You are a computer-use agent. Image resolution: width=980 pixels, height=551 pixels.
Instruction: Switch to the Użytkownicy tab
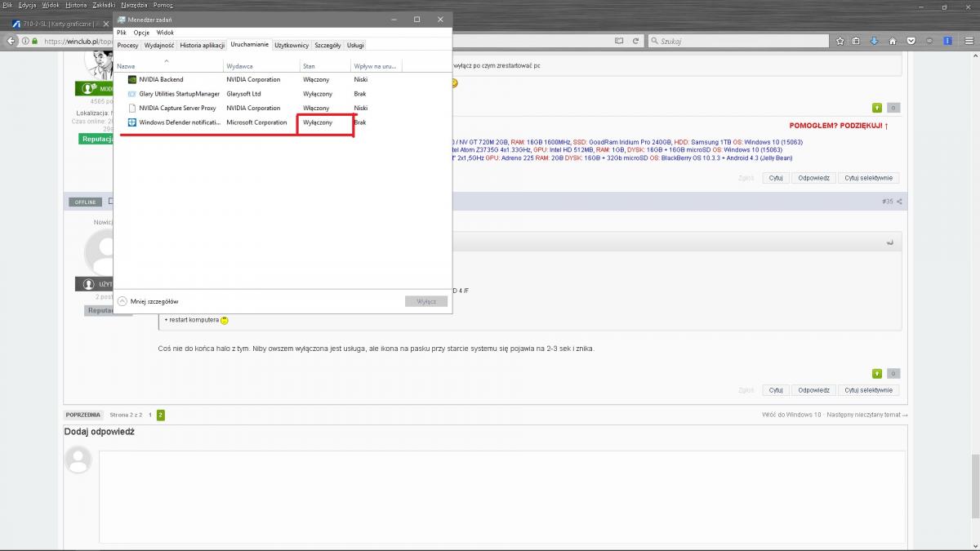[292, 46]
